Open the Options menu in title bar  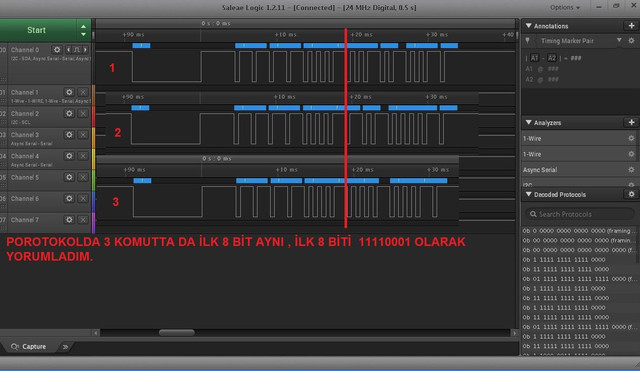coord(564,7)
